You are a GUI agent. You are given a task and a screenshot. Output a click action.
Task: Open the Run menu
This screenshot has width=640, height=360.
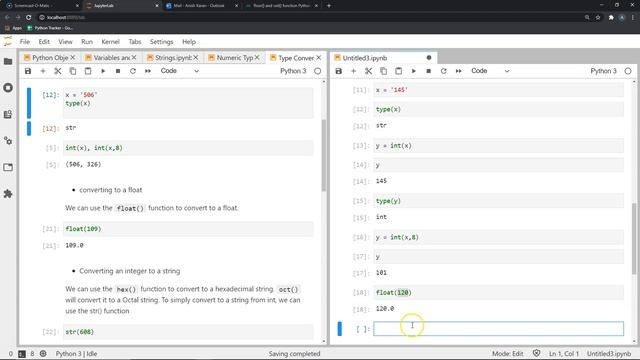click(87, 42)
